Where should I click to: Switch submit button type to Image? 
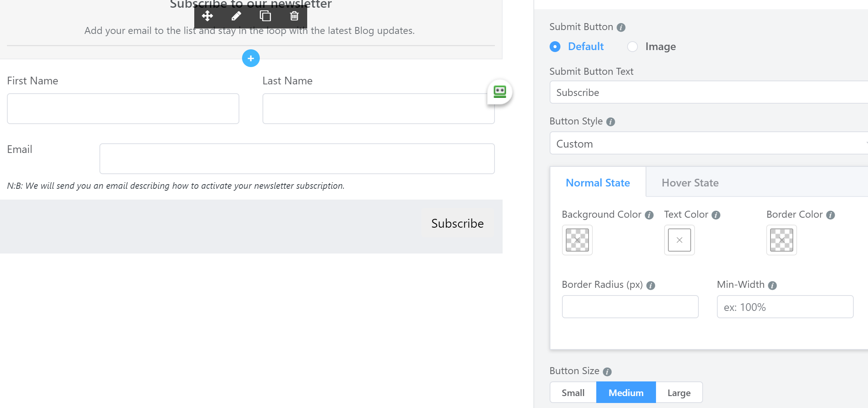[632, 46]
